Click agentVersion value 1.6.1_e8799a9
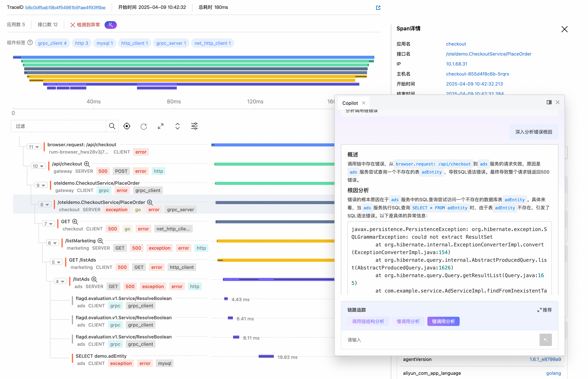This screenshot has height=379, width=588. coord(545,359)
